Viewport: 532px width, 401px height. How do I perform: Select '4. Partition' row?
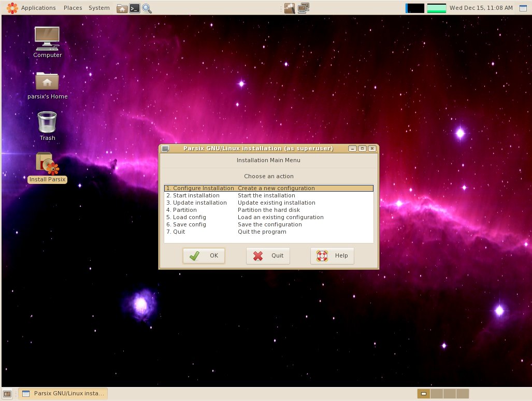[x=269, y=210]
